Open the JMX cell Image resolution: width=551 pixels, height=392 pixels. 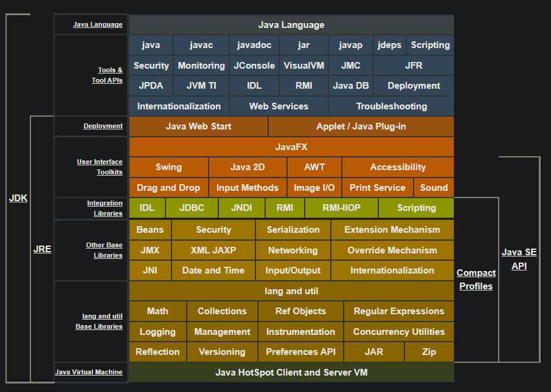tap(150, 250)
